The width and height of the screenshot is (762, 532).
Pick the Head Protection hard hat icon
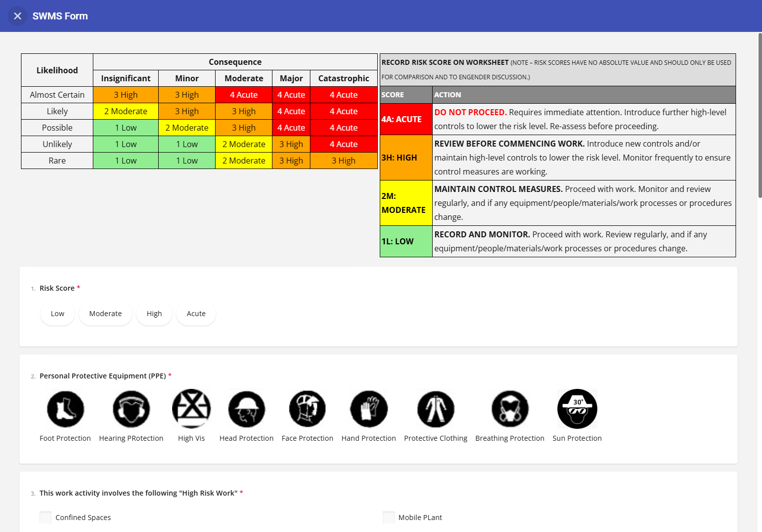(247, 409)
